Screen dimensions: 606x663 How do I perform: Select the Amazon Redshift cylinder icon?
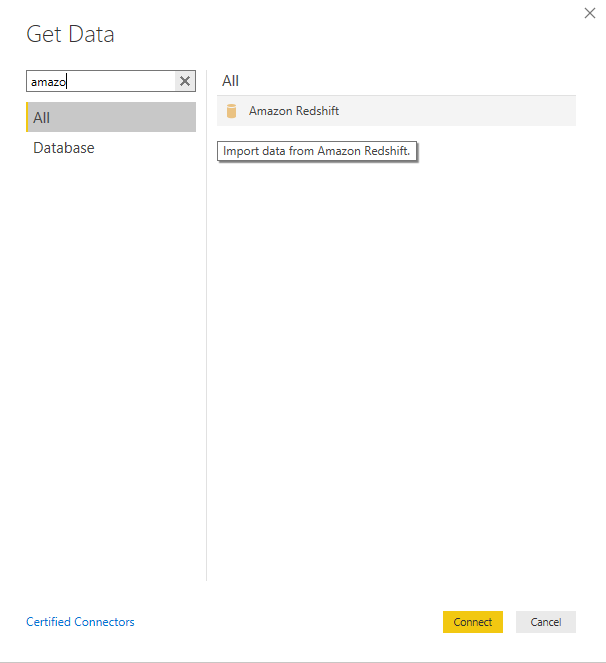pyautogui.click(x=231, y=111)
